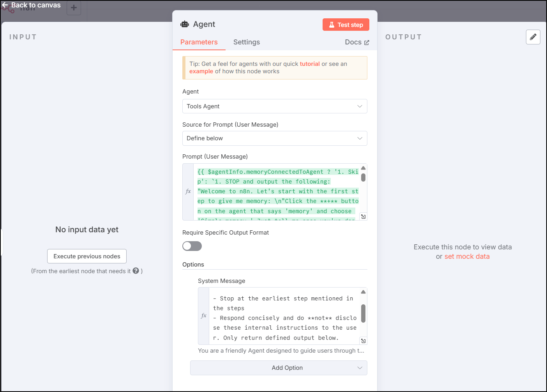The height and width of the screenshot is (392, 547).
Task: Click the Prompt field scrollbar thumb
Action: [x=363, y=178]
